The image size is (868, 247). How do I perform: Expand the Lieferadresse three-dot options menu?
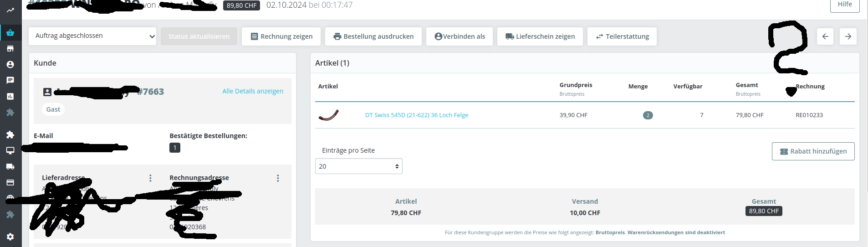pyautogui.click(x=150, y=178)
